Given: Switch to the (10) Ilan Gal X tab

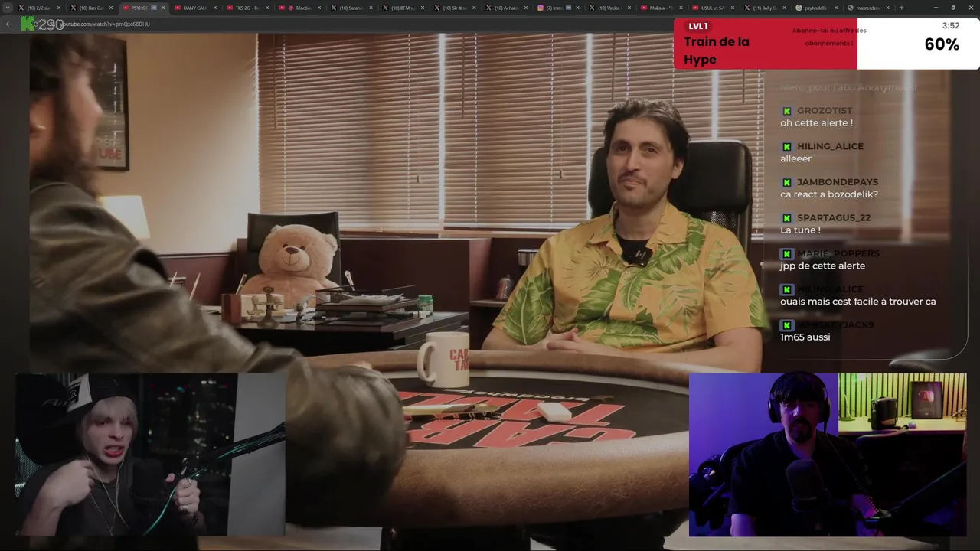Looking at the screenshot, I should click(91, 8).
